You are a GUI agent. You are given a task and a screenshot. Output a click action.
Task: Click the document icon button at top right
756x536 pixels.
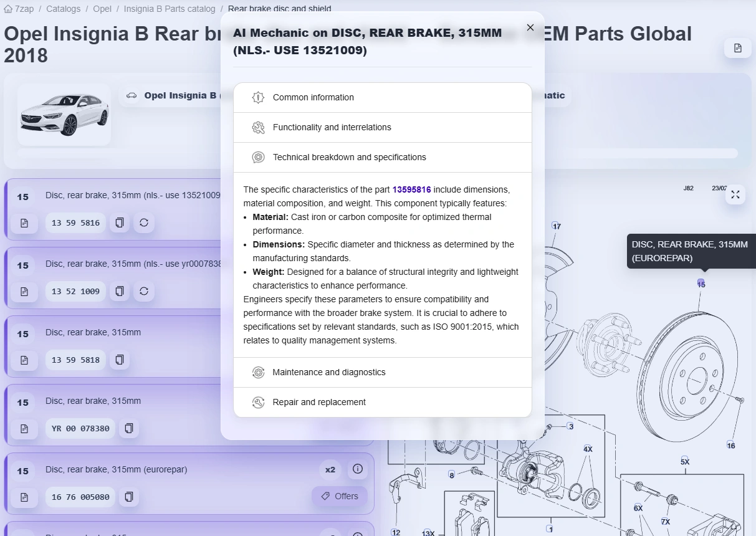point(738,48)
